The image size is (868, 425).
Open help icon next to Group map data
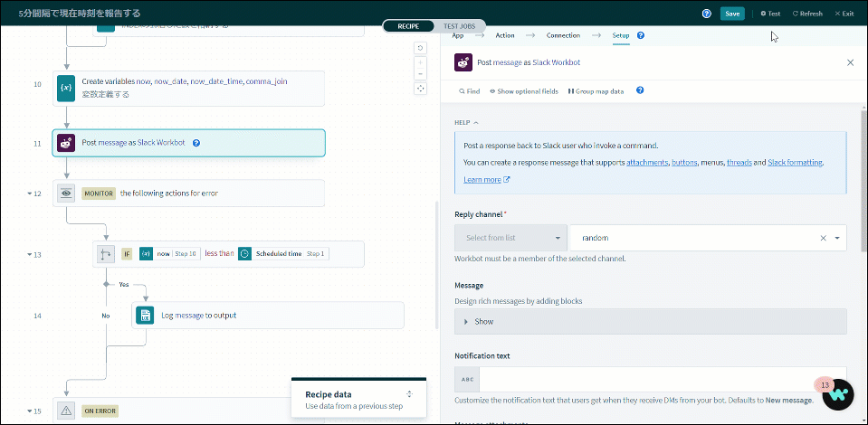pos(640,90)
